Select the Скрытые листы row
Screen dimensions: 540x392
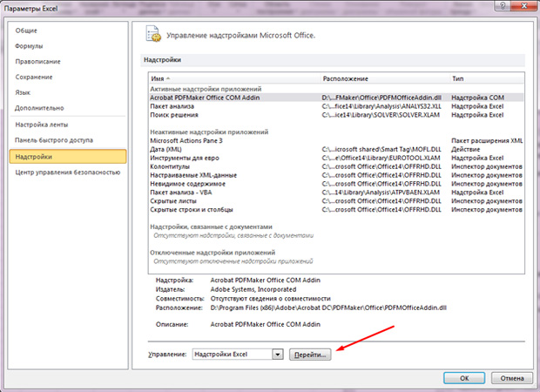click(336, 201)
